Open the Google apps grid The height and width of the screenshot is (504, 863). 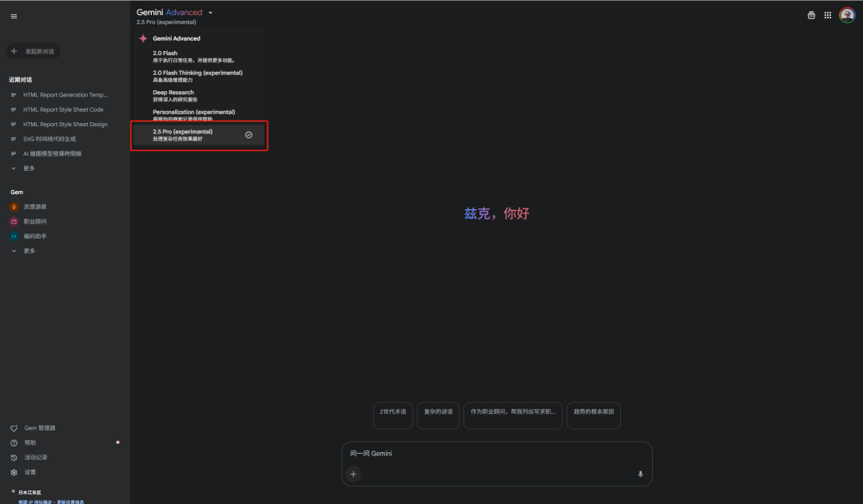pyautogui.click(x=828, y=15)
